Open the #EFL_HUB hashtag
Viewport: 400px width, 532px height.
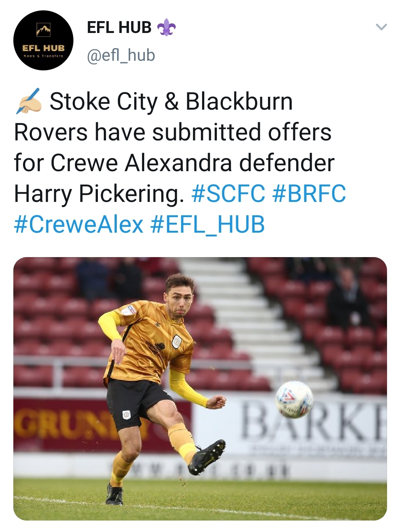point(208,224)
